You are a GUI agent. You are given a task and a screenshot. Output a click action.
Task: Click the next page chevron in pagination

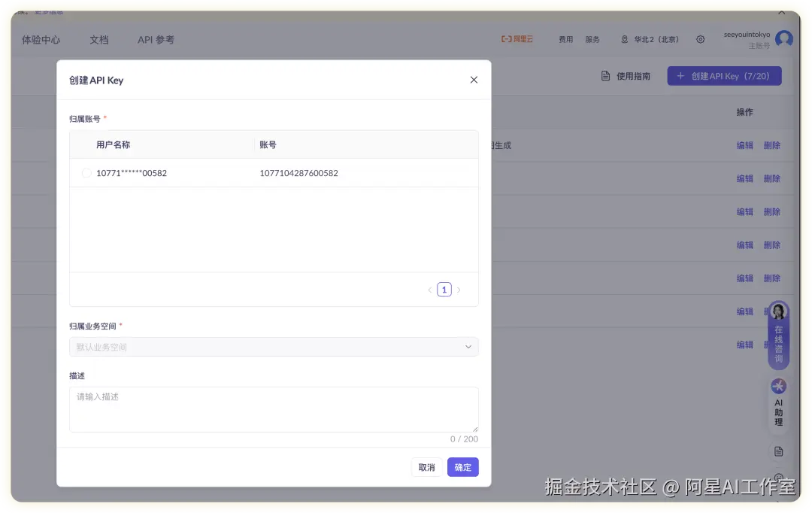[x=459, y=289]
